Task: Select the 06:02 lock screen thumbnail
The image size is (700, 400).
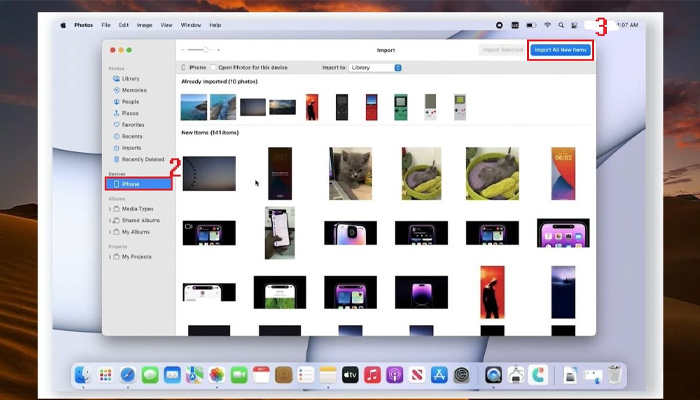Action: (x=563, y=173)
